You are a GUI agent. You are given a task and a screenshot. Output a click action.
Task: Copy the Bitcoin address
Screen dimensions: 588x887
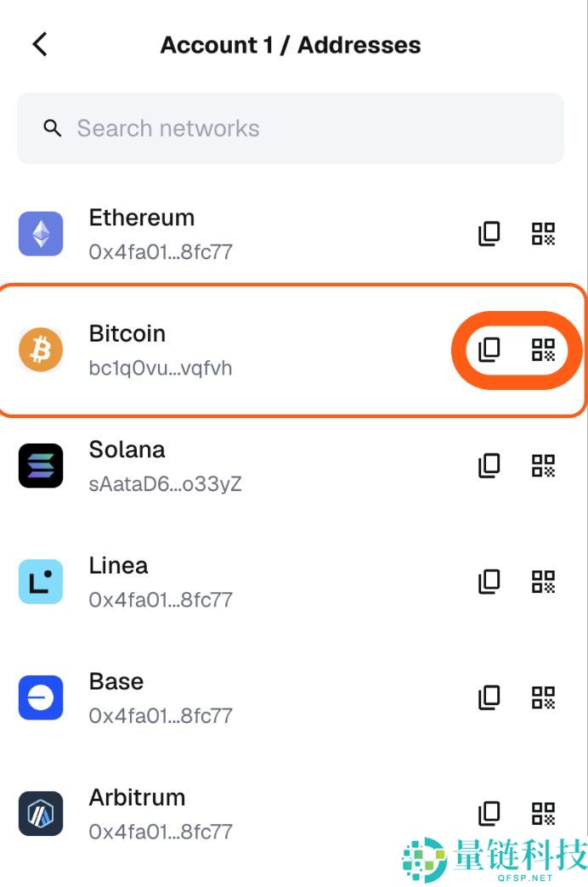[489, 349]
